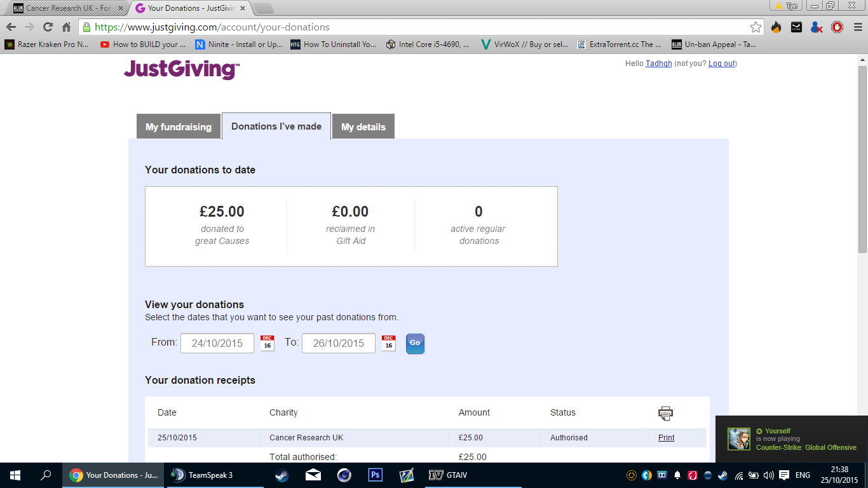The width and height of the screenshot is (868, 488).
Task: Open the Razer Kraken Pro bookmark
Action: (48, 44)
